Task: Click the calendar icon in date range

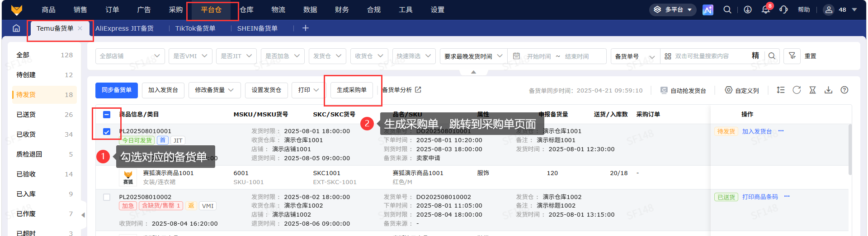Action: click(516, 56)
